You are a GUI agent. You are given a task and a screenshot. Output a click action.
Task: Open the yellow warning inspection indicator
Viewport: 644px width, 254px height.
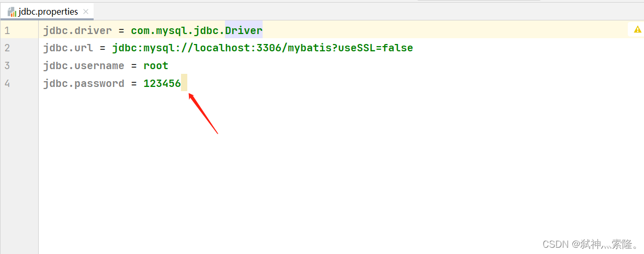point(637,30)
